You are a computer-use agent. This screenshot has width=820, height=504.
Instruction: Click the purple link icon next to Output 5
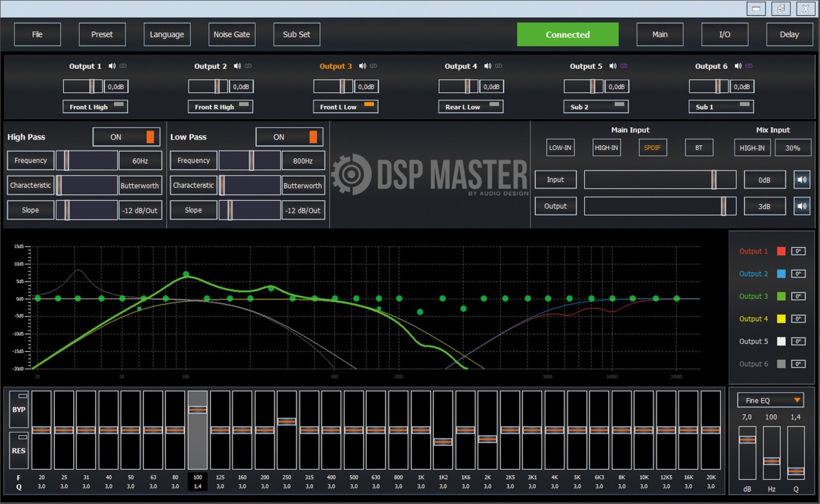tap(624, 66)
